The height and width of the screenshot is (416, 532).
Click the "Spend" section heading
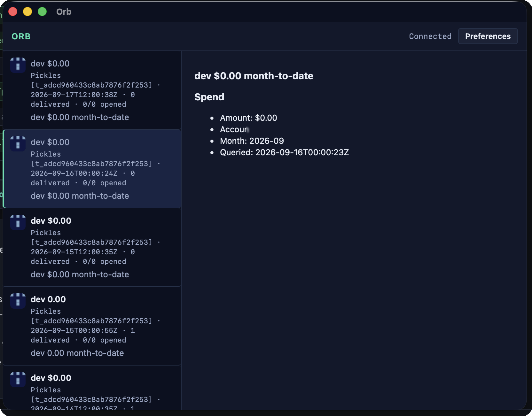point(209,97)
